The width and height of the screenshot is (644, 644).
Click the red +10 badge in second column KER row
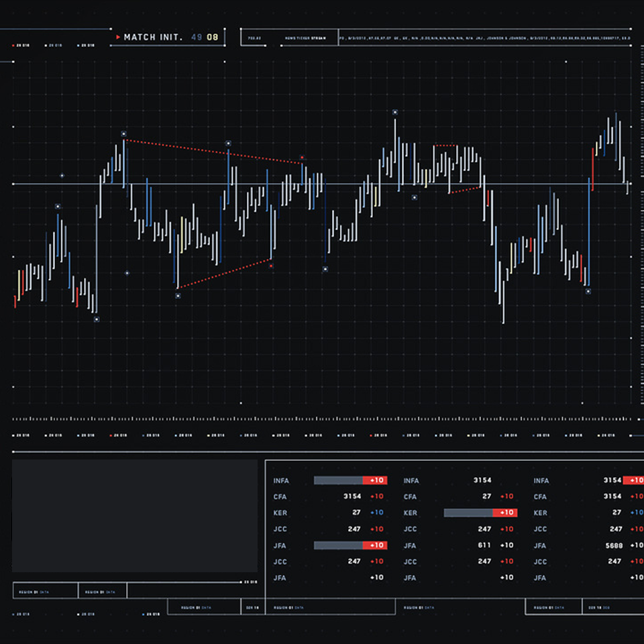coord(504,513)
